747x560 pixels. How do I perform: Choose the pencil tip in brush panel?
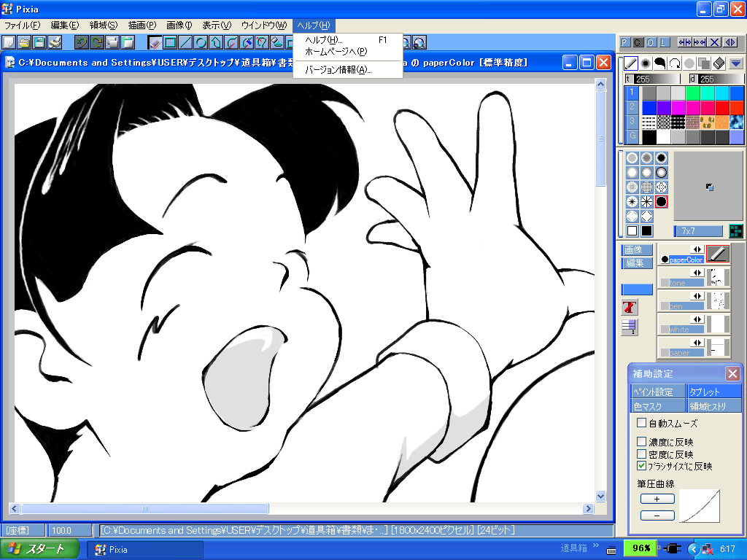pyautogui.click(x=631, y=63)
